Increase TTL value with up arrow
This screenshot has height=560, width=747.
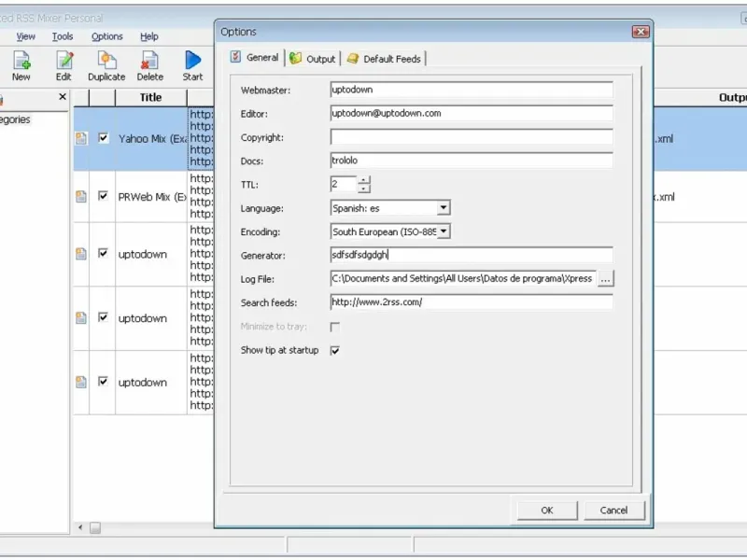click(363, 180)
